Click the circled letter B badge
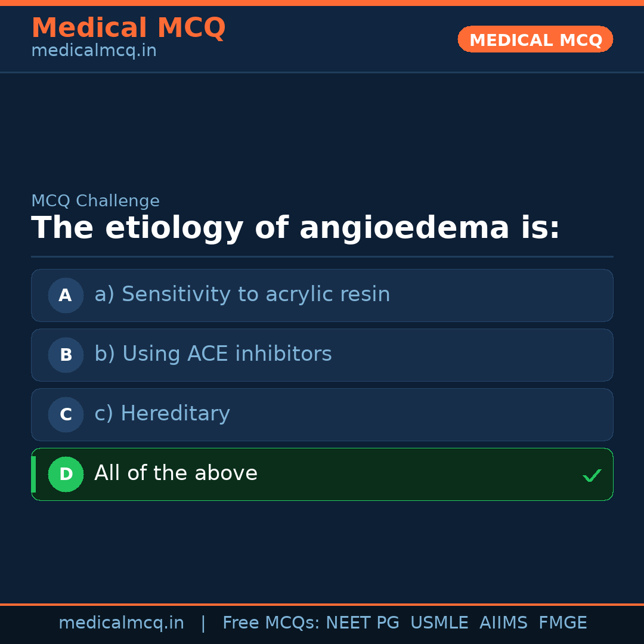 [66, 355]
